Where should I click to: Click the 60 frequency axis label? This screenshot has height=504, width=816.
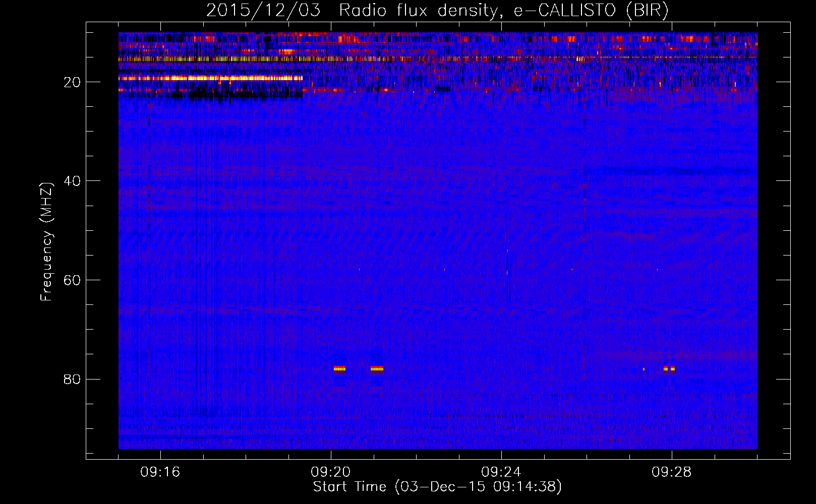(72, 280)
